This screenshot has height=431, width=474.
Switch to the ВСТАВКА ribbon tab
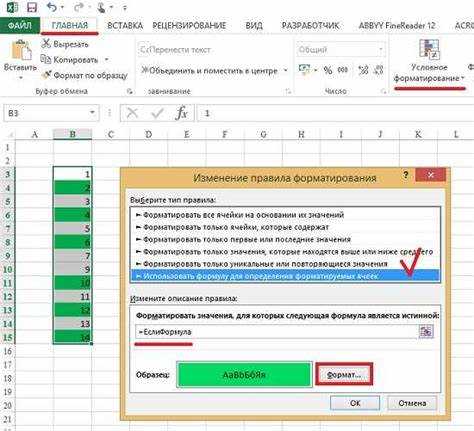(x=125, y=26)
